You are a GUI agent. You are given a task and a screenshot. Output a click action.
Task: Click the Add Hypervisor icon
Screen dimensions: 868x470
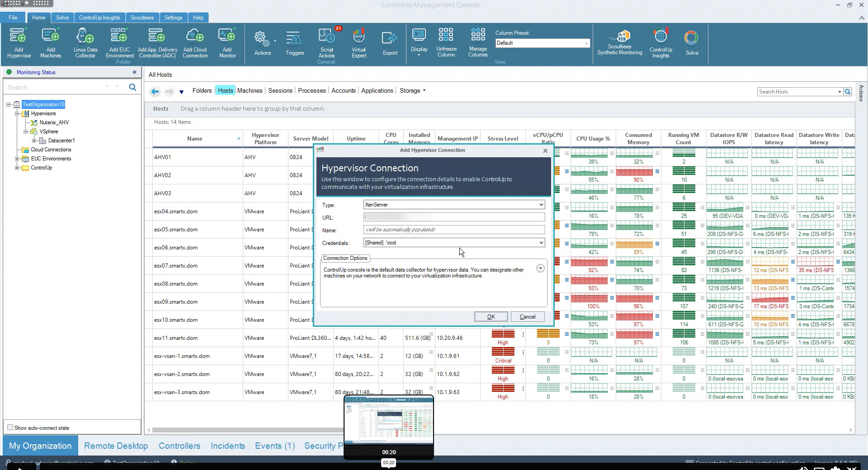tap(19, 43)
